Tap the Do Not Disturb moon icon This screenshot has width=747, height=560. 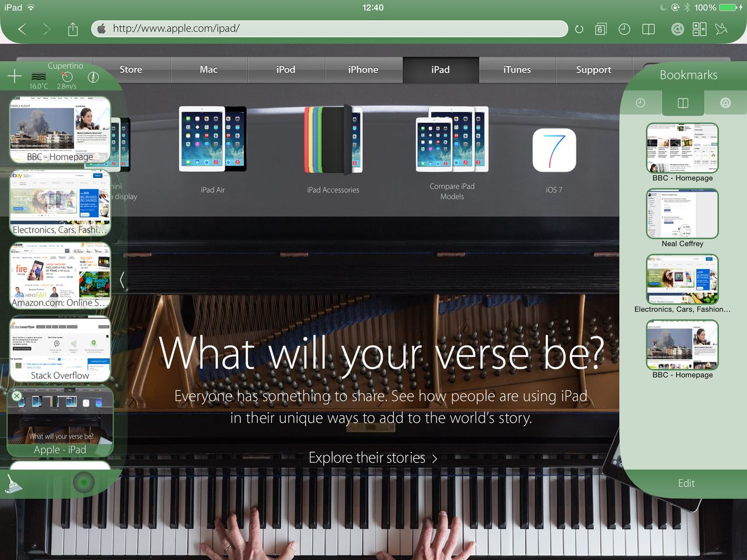[x=663, y=8]
